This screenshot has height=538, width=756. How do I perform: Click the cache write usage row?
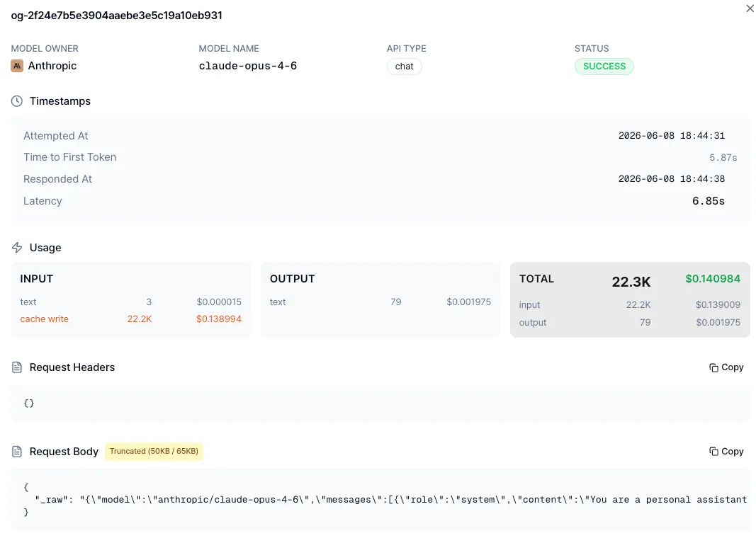[x=130, y=319]
